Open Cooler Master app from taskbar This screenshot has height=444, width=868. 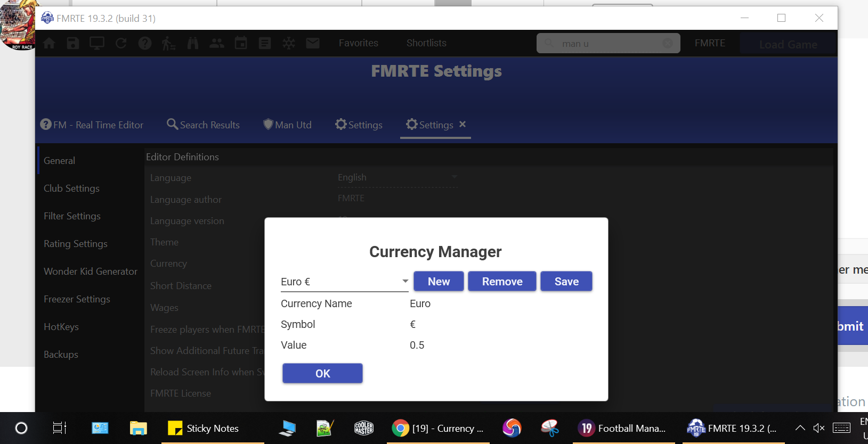(364, 428)
